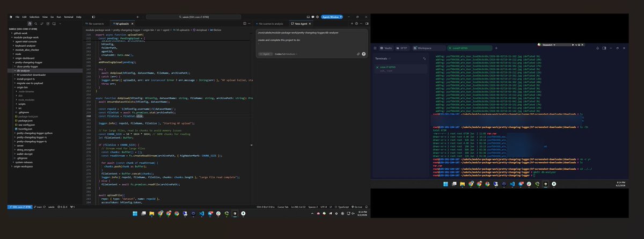644x239 pixels.
Task: Open the VS Code icon on left taskbar
Action: coord(201,213)
